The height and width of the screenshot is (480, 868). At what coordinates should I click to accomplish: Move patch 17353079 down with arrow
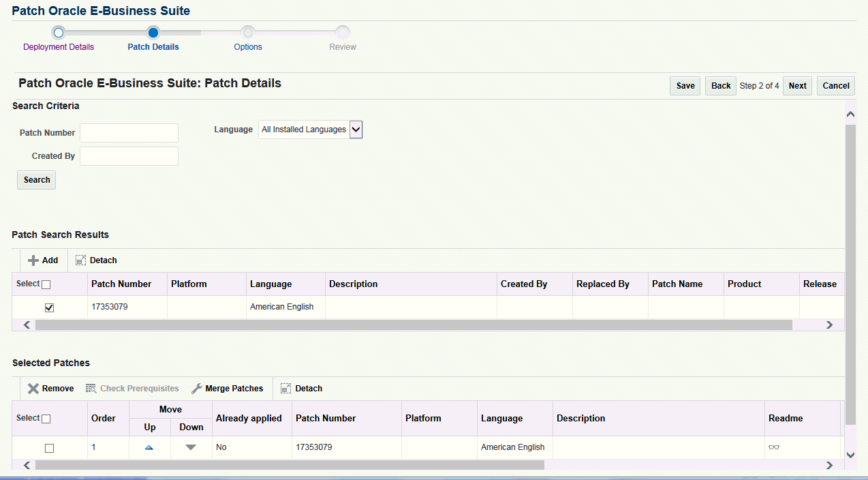[191, 447]
